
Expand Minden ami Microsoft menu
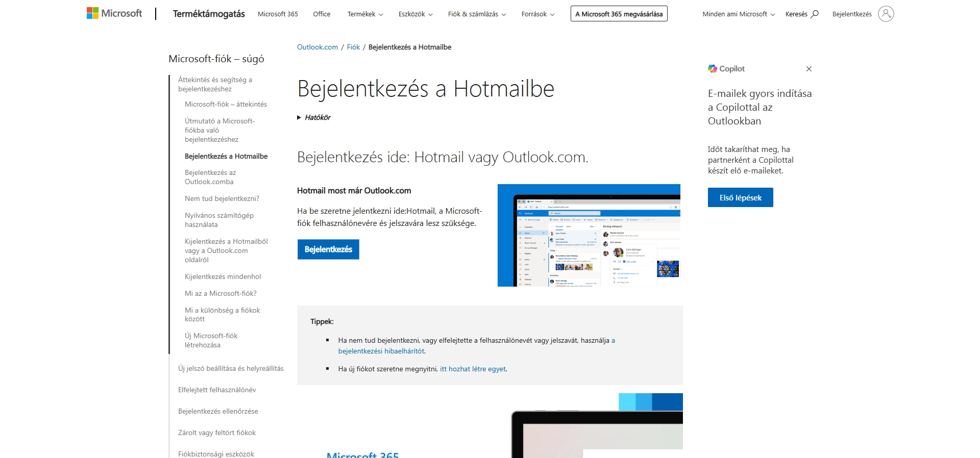(x=739, y=14)
